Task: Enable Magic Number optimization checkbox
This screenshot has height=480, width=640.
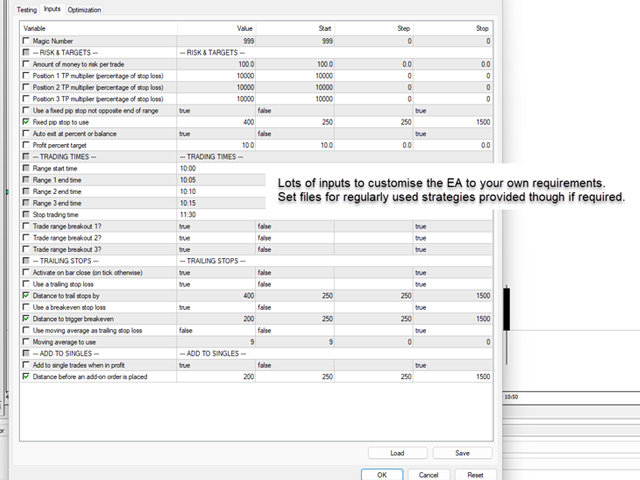Action: [x=26, y=41]
